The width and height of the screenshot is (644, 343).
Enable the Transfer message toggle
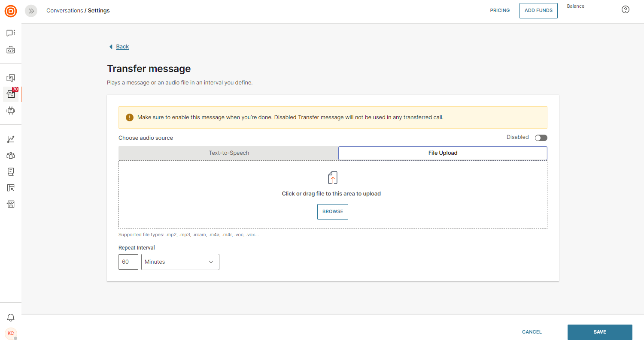[x=541, y=138]
